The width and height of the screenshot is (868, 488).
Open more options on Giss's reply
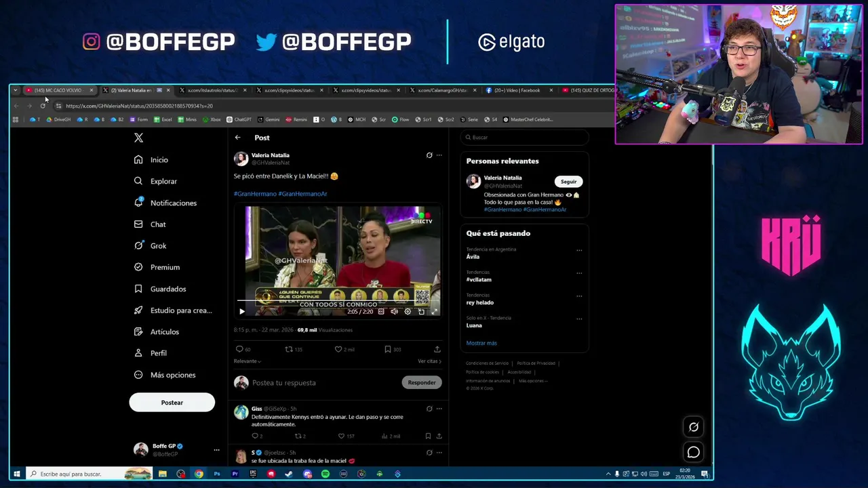coord(439,409)
